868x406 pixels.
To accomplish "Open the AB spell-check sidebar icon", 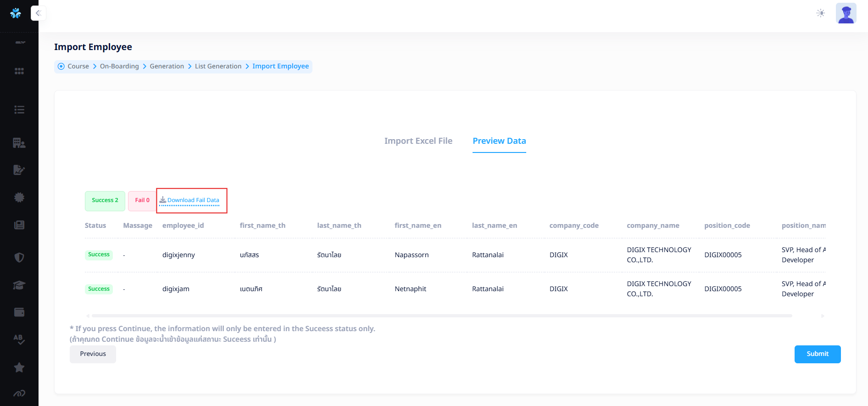I will [19, 339].
